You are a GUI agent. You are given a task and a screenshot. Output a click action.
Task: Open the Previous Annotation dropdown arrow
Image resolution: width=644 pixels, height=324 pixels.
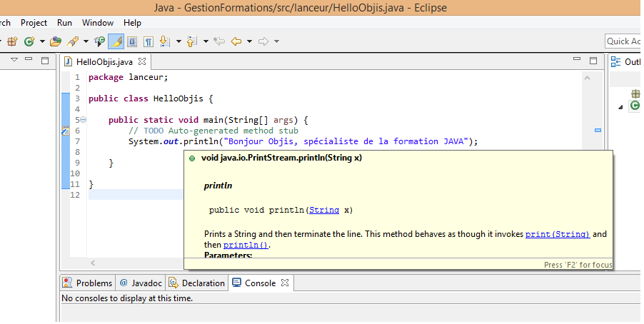206,41
